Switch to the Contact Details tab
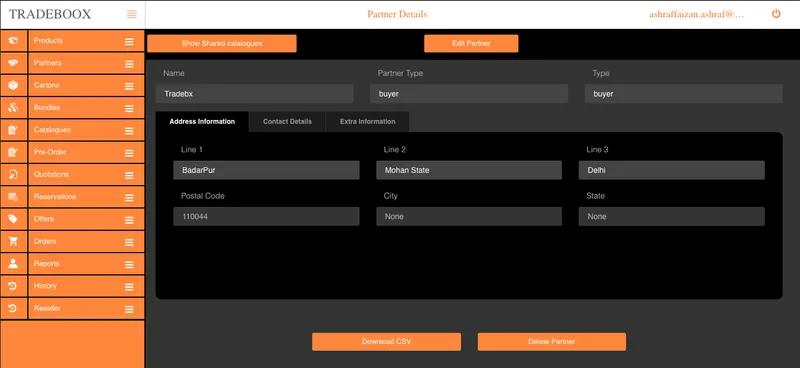This screenshot has height=368, width=800. [287, 122]
